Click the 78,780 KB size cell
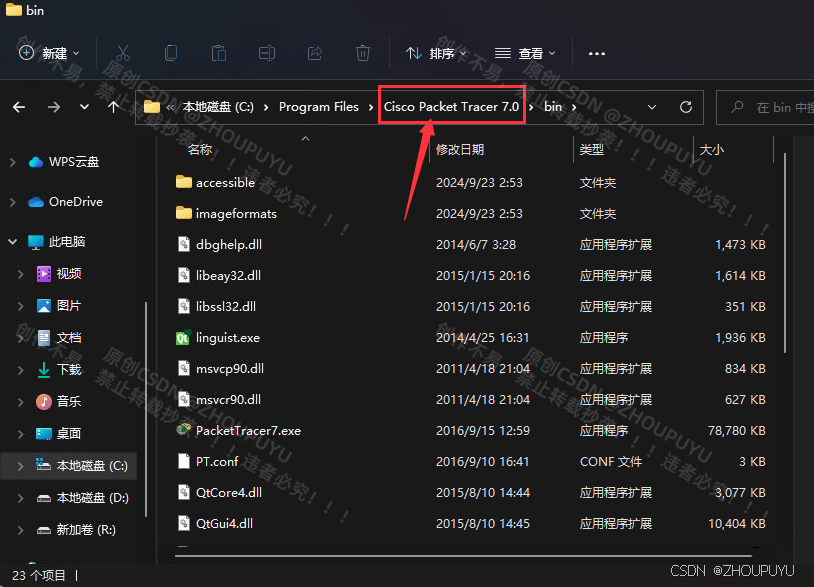 (x=737, y=431)
